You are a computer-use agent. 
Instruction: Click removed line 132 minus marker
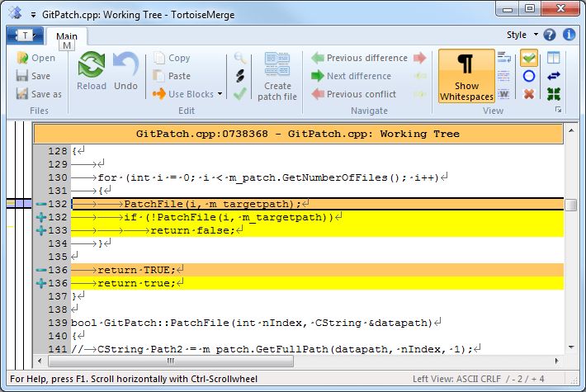[40, 204]
